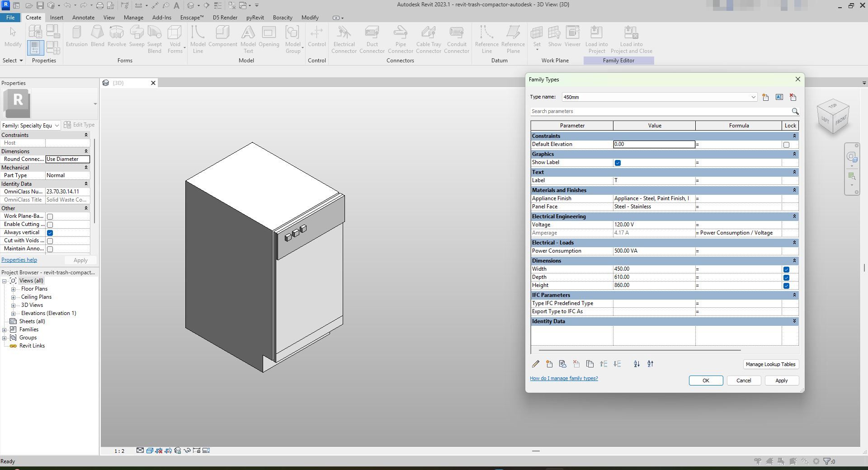Viewport: 868px width, 470px height.
Task: Expand the Families node in Project Browser
Action: pos(5,330)
